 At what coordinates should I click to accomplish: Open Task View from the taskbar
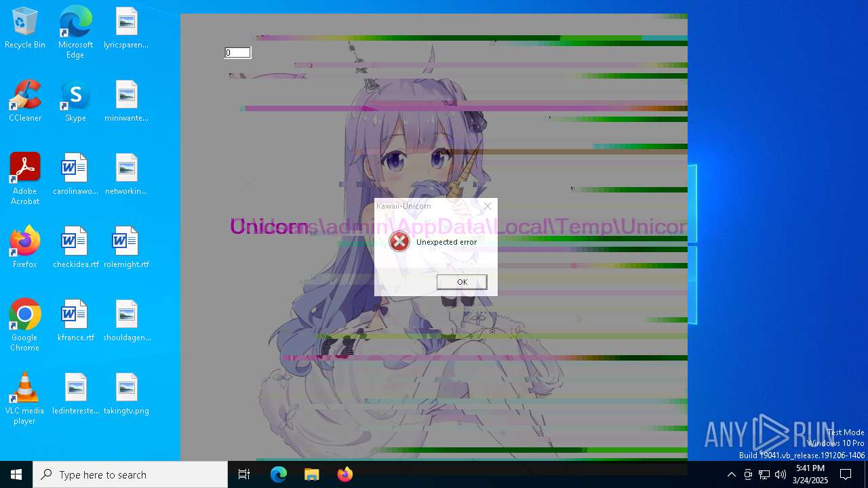(244, 474)
